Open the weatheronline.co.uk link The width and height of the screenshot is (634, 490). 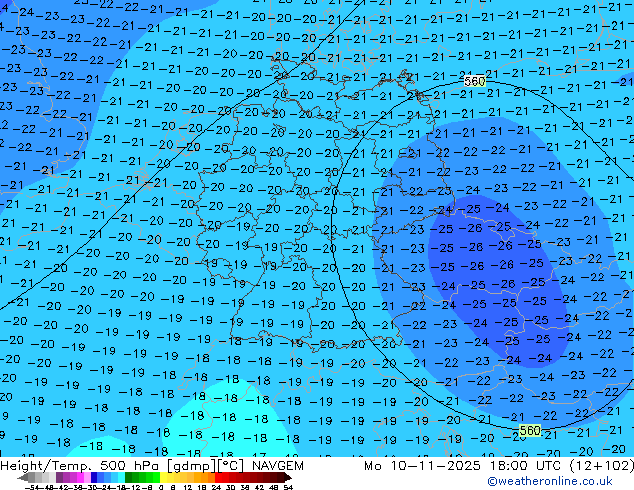click(x=550, y=481)
